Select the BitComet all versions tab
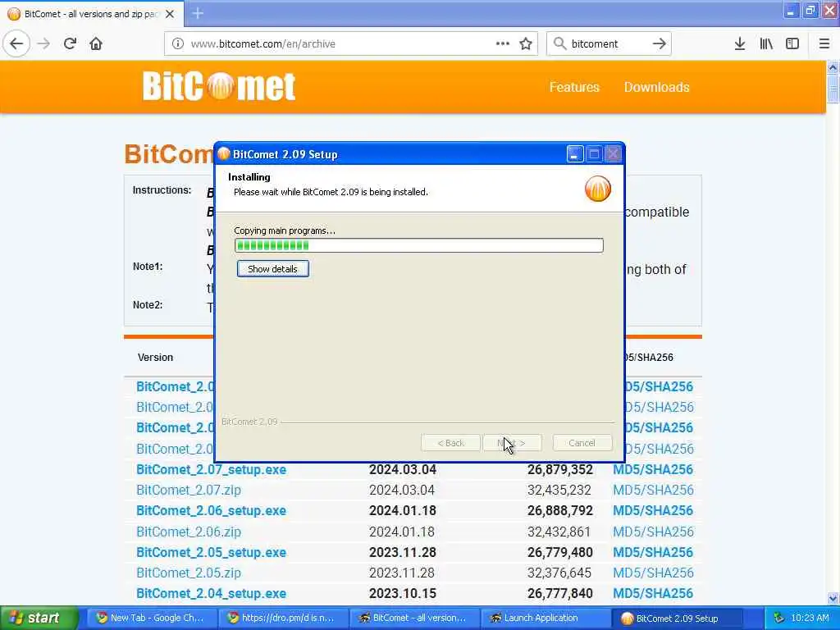 click(91, 14)
